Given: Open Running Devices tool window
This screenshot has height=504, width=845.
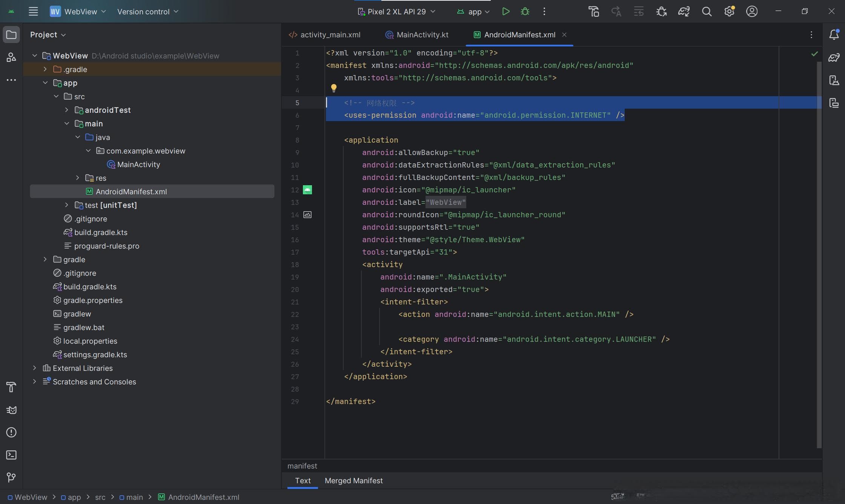Looking at the screenshot, I should (834, 103).
